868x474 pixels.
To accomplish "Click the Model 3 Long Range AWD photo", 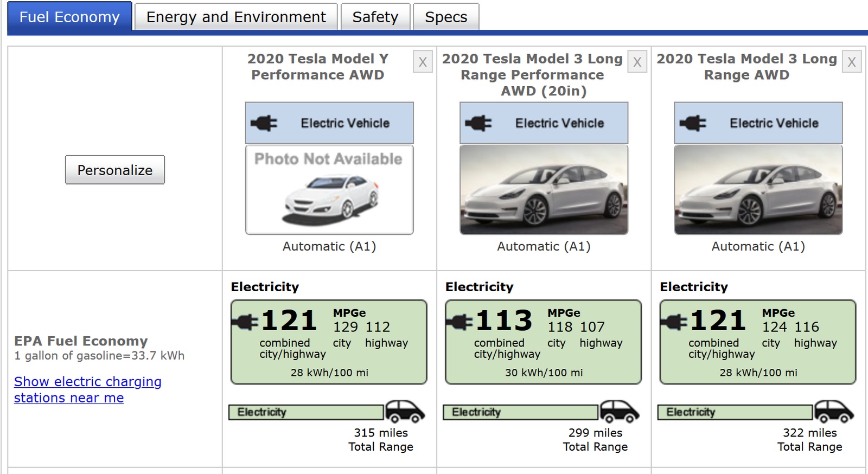I will coord(758,189).
